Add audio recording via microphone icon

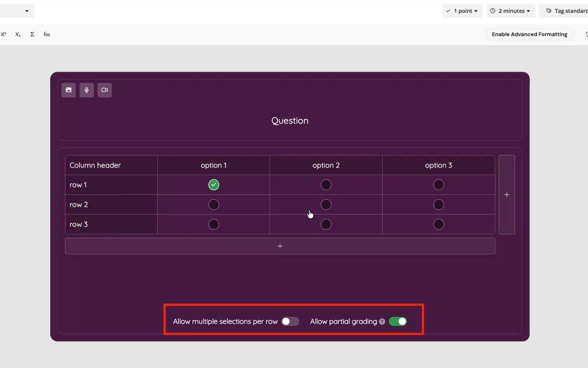[87, 90]
